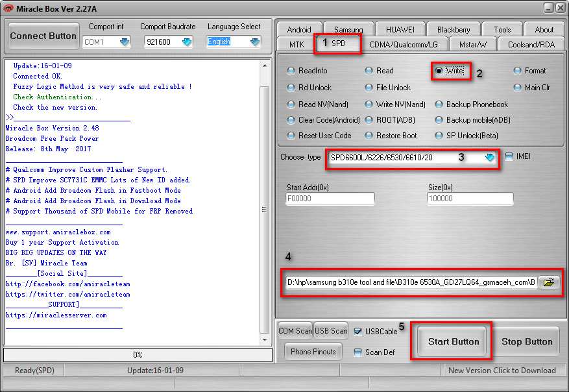Click the Size(0x) input field

click(x=470, y=199)
